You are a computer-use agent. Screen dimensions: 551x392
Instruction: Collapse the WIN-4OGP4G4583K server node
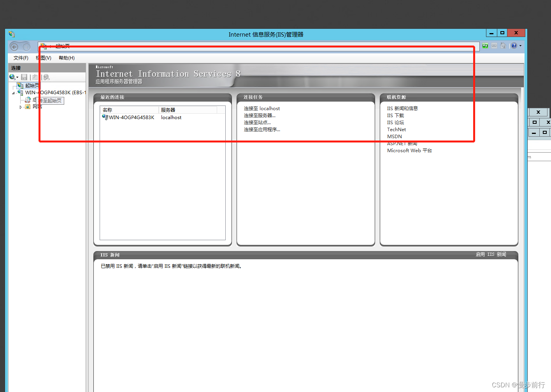(x=13, y=93)
